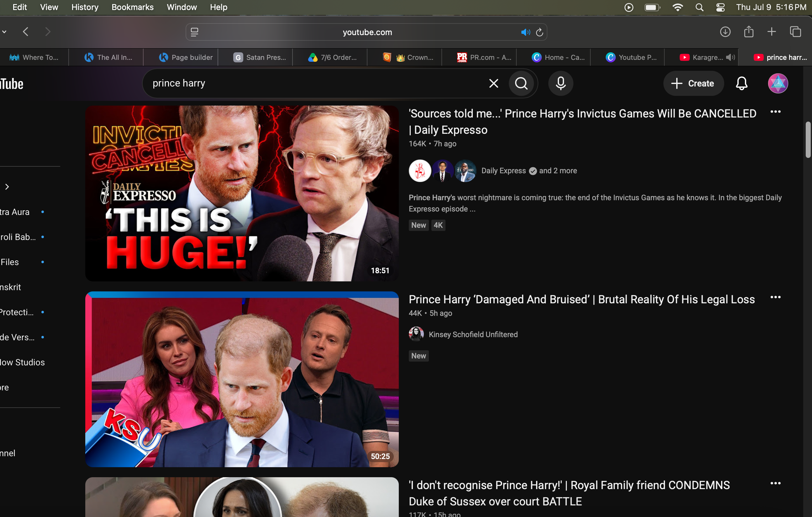
Task: Click the Daily Express channel avatar
Action: point(420,170)
